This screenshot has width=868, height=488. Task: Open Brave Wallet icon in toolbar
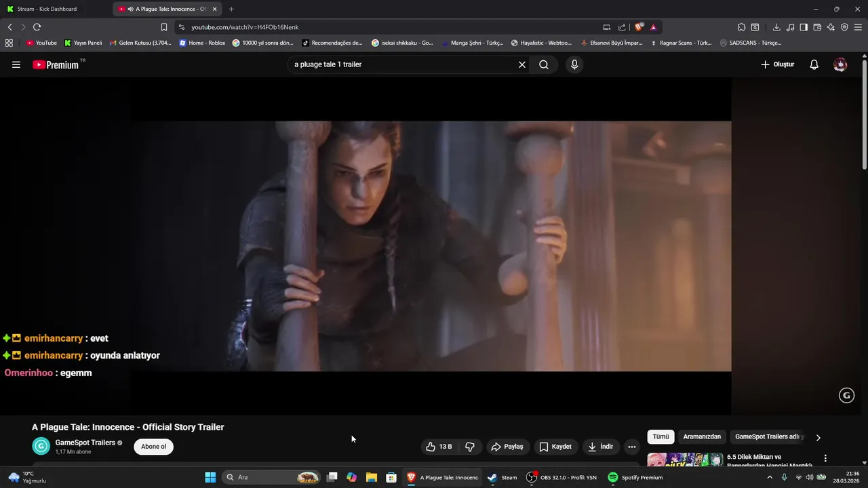click(x=817, y=27)
